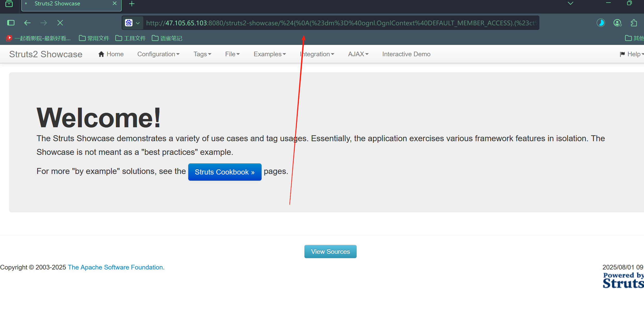Open the search engine chevron dropdown
644x318 pixels.
pyautogui.click(x=138, y=23)
